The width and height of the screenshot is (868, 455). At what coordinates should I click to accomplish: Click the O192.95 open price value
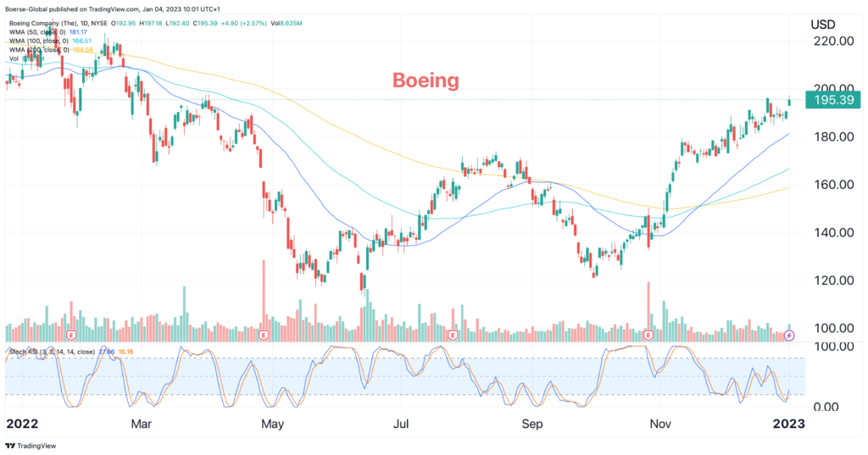(124, 24)
